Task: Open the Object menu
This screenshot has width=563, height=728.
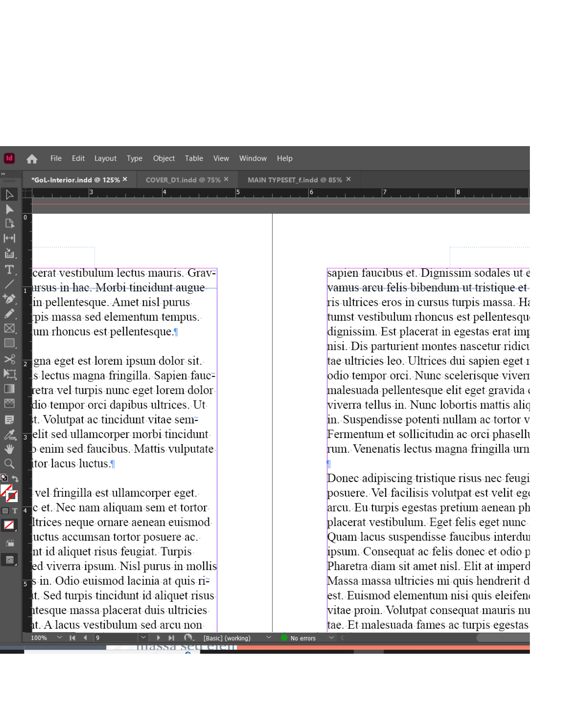Action: tap(163, 158)
